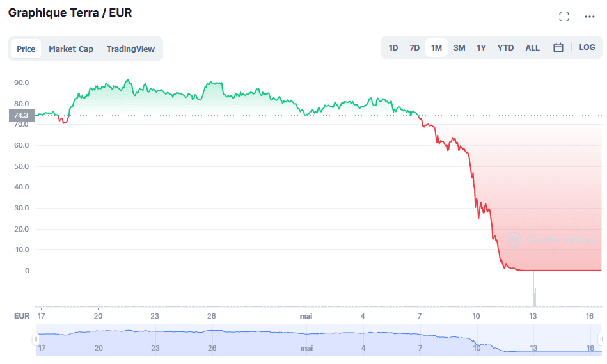This screenshot has width=607, height=364.
Task: Switch to the Market Cap tab
Action: (71, 49)
